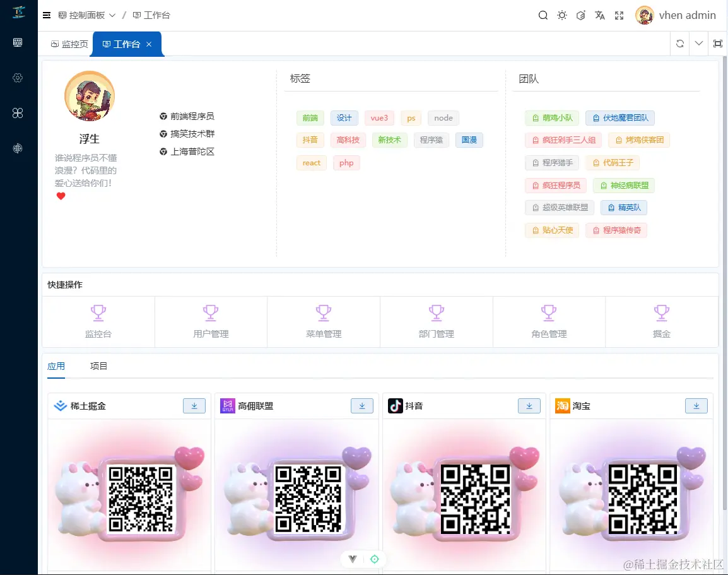Click the 高佣联盟 logo icon
The image size is (728, 575).
tap(228, 406)
